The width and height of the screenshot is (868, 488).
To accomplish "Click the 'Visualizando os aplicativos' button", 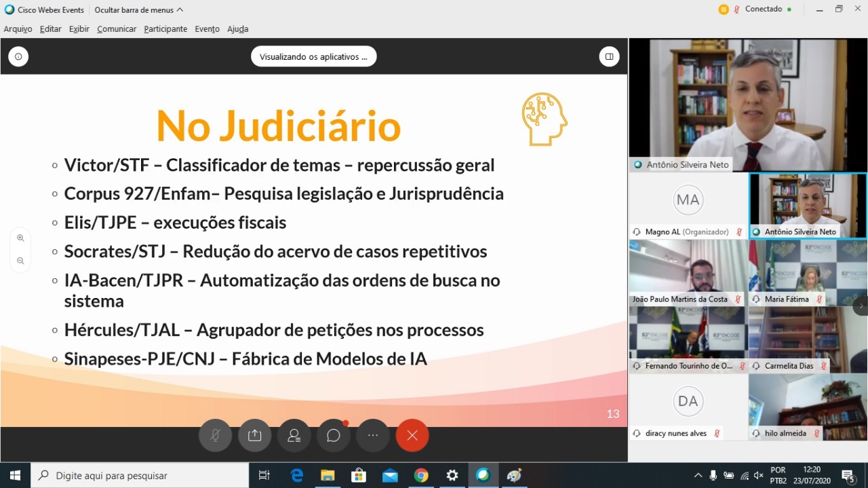I will click(313, 57).
